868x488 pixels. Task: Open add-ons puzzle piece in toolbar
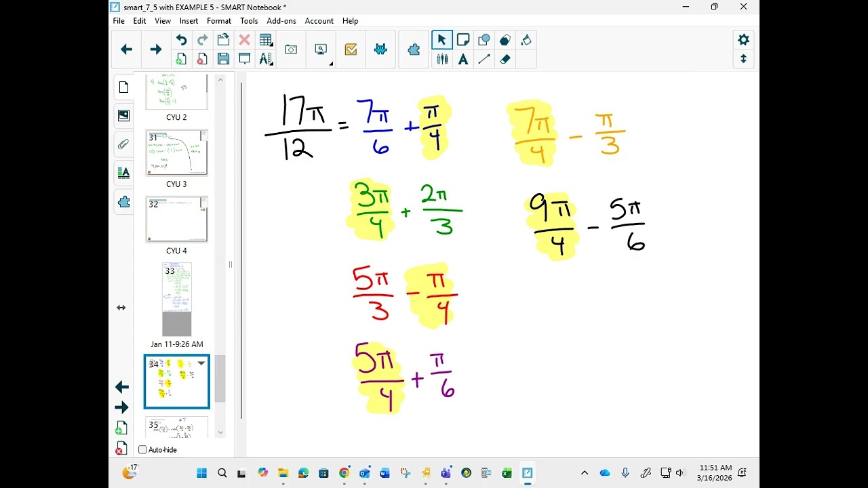pyautogui.click(x=414, y=49)
